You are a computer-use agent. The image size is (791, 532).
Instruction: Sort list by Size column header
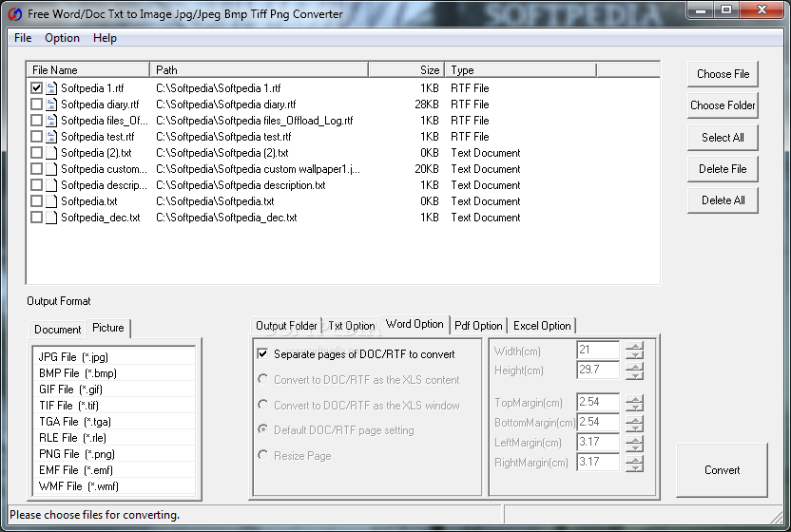click(407, 70)
